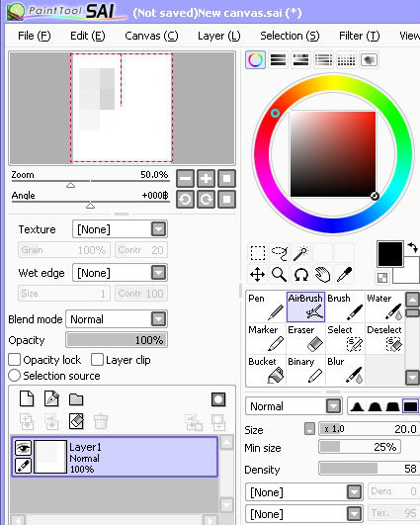Enable the Layer clip checkbox

(x=97, y=360)
